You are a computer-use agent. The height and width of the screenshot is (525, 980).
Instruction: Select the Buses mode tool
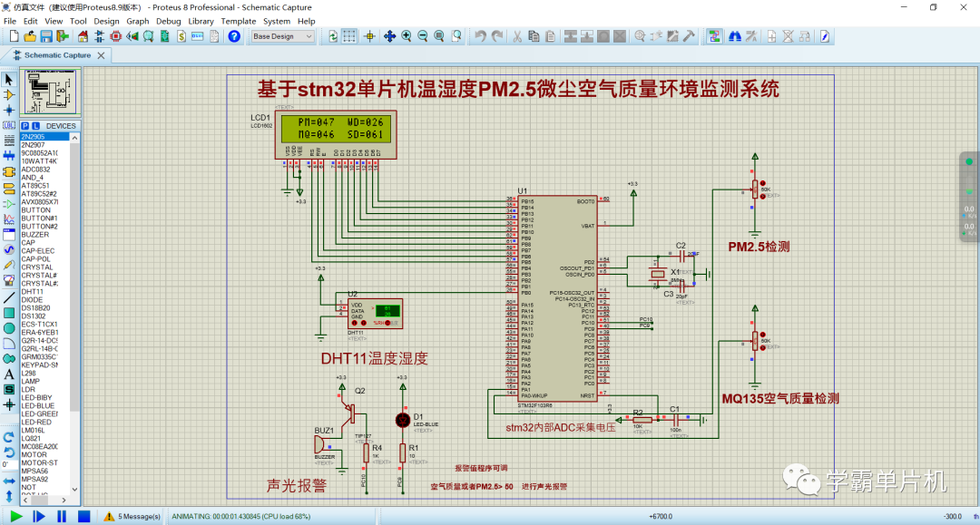click(9, 156)
